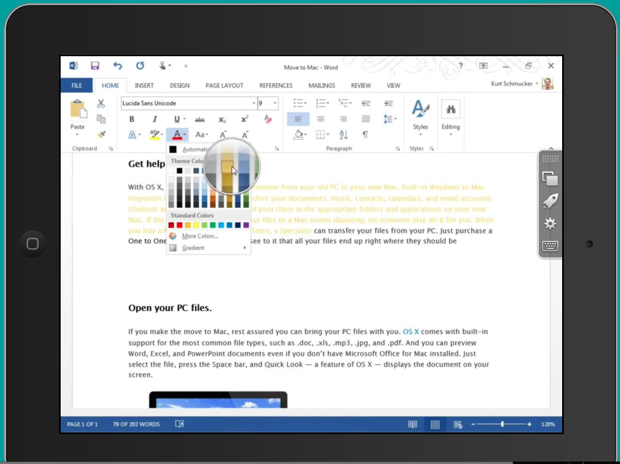Select the Format Painter brush
The height and width of the screenshot is (464, 620).
101,134
